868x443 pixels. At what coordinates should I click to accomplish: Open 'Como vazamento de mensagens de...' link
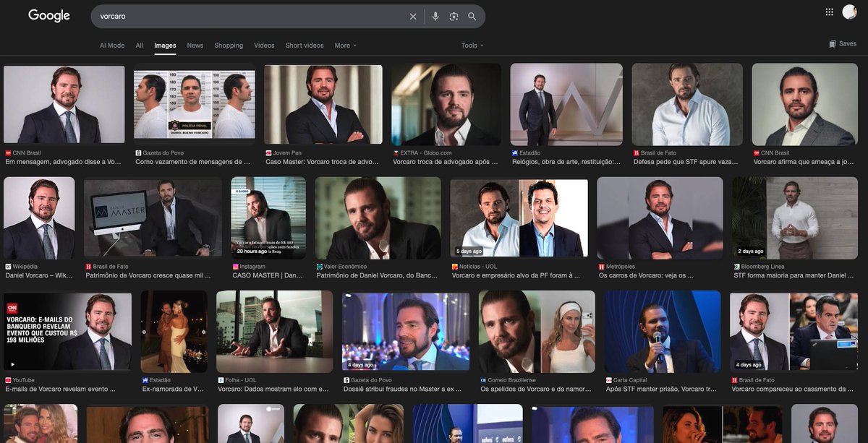193,162
